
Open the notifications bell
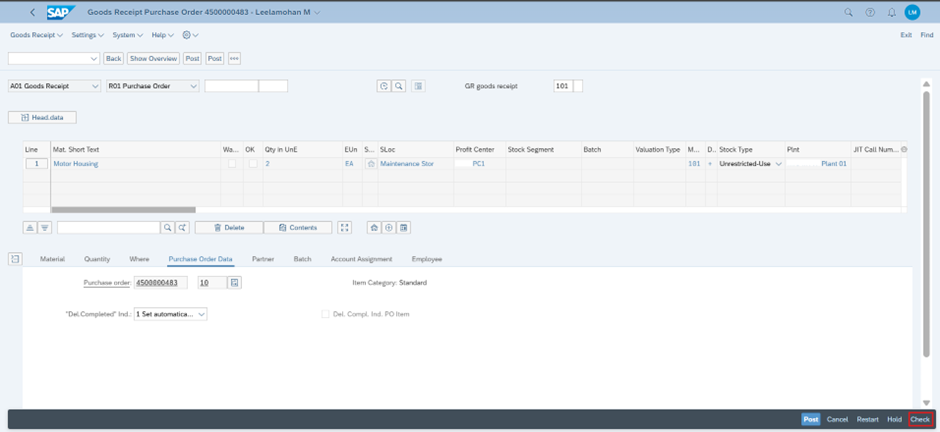[x=891, y=12]
